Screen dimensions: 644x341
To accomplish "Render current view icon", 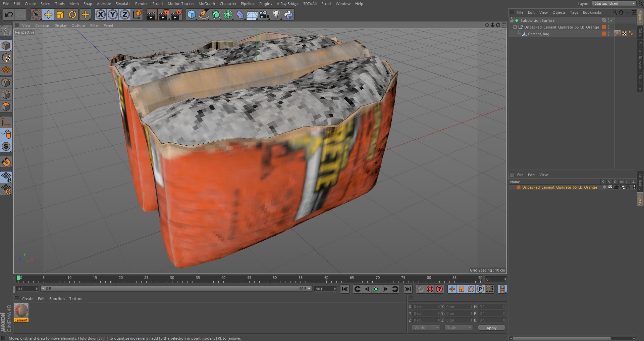I will pyautogui.click(x=152, y=14).
